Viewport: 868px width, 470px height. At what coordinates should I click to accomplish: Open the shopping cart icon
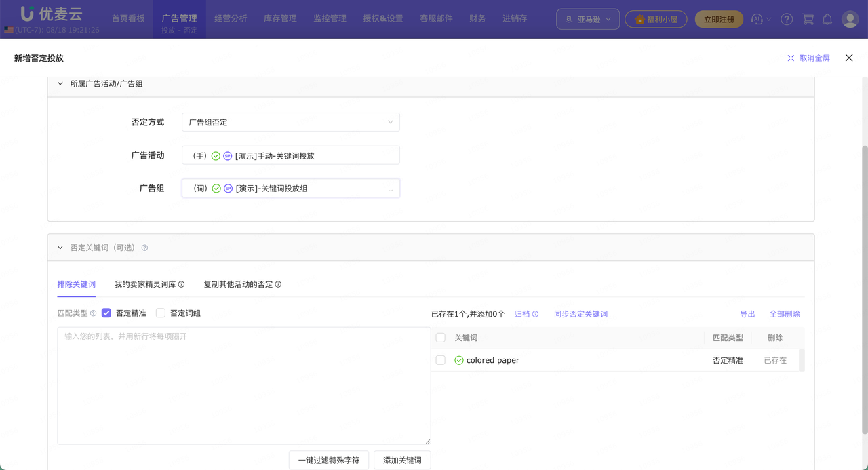[x=808, y=20]
